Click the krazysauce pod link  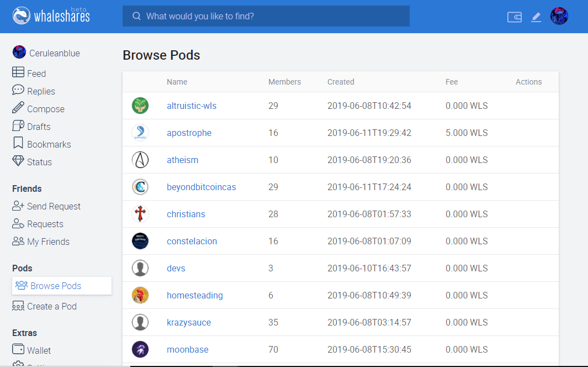pos(189,322)
